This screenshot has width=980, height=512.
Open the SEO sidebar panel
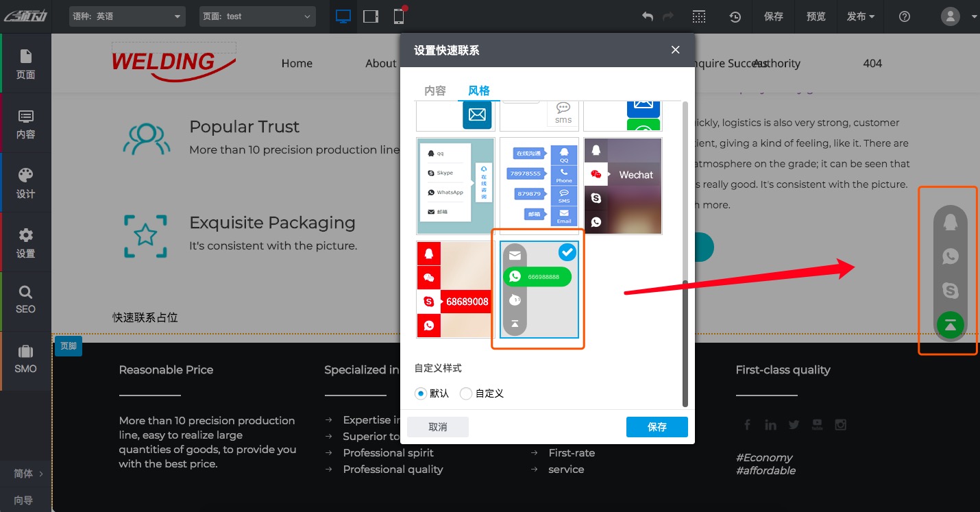coord(25,300)
